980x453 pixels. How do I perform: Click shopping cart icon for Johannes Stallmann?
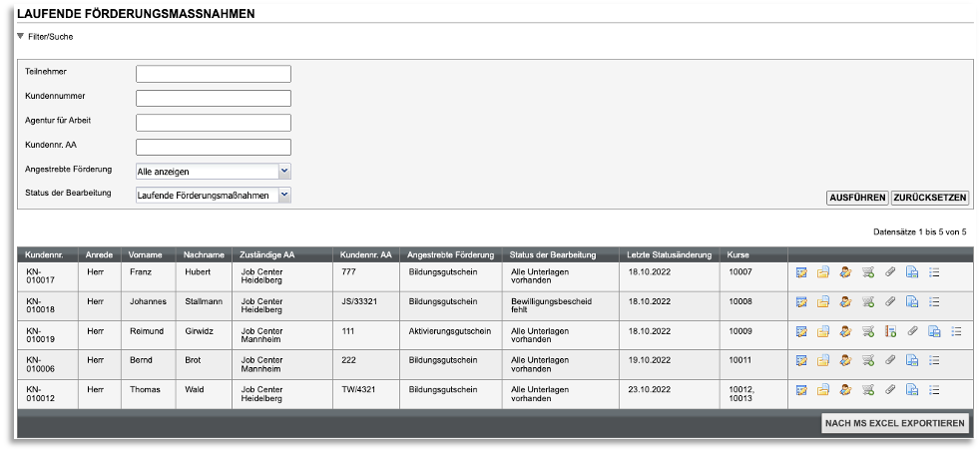click(x=868, y=301)
